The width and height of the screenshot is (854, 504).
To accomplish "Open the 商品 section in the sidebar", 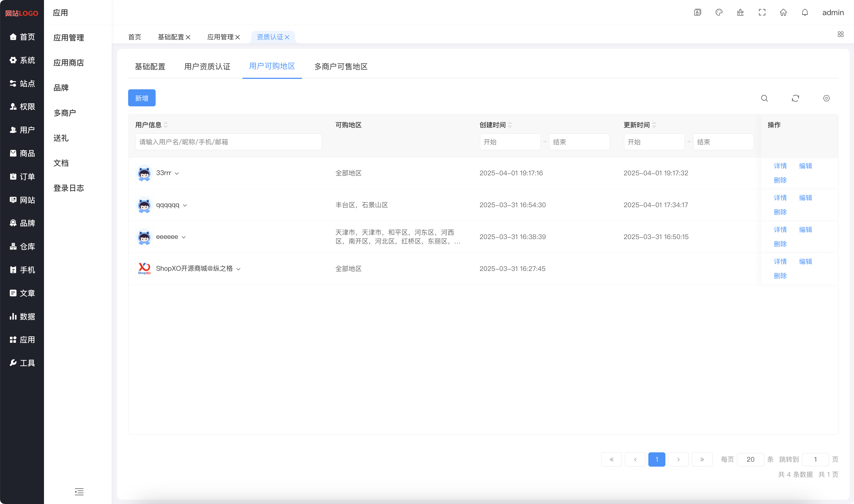I will click(22, 153).
